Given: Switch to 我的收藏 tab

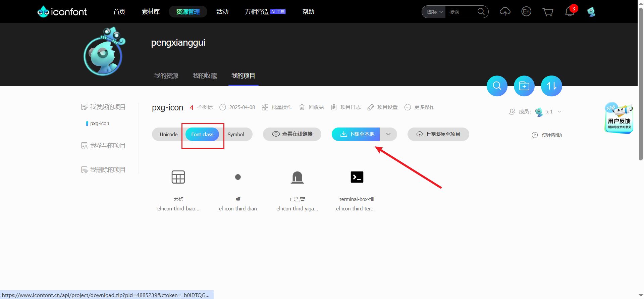Looking at the screenshot, I should point(205,76).
